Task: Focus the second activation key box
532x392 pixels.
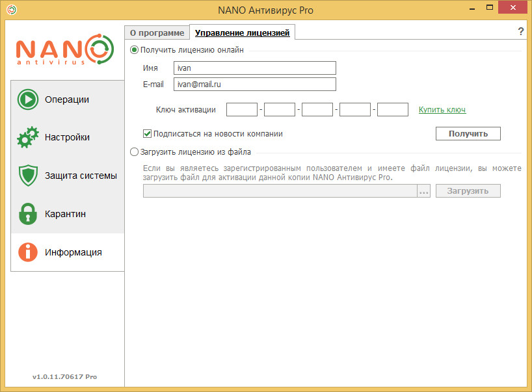Action: [280, 109]
